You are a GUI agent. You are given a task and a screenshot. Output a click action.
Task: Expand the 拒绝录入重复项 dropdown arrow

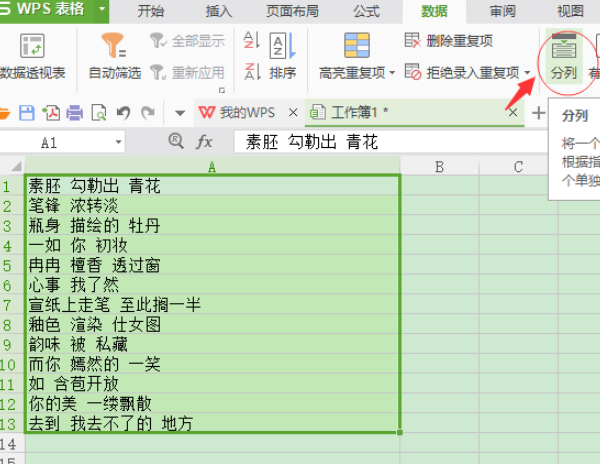[x=527, y=72]
